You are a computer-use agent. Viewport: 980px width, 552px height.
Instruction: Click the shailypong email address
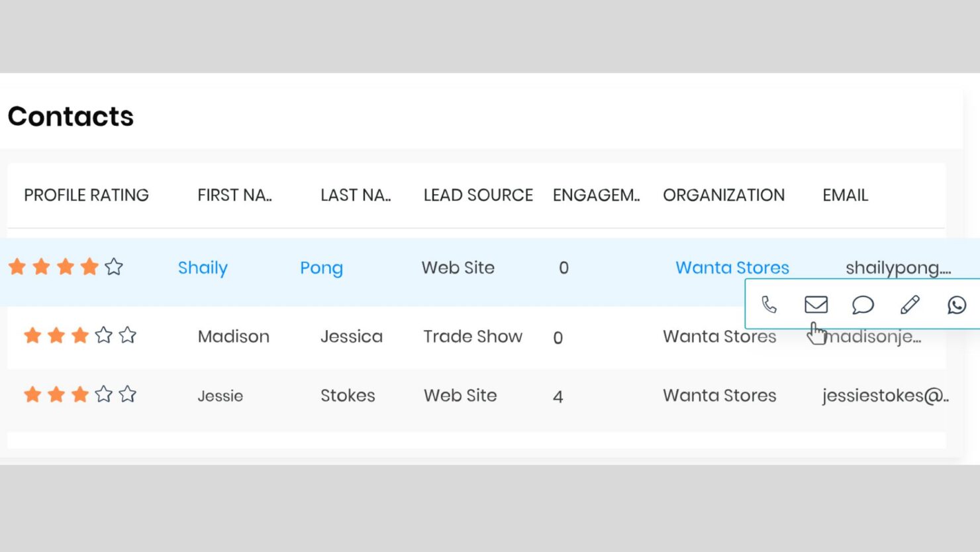point(899,268)
